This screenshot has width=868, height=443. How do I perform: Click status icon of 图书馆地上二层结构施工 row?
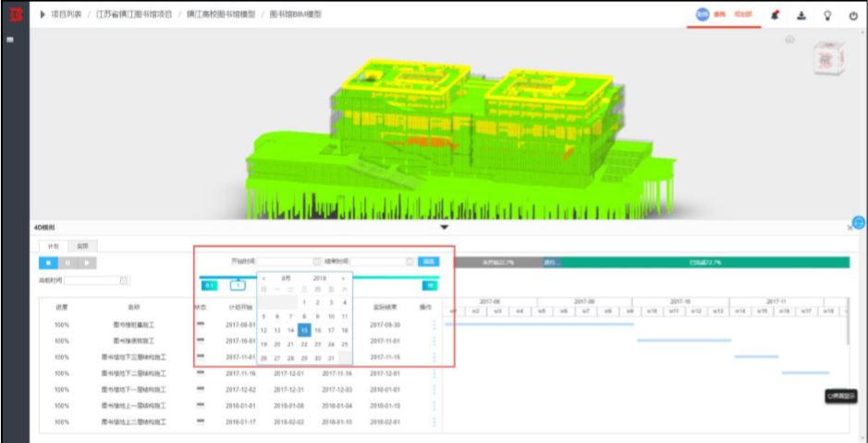click(201, 422)
